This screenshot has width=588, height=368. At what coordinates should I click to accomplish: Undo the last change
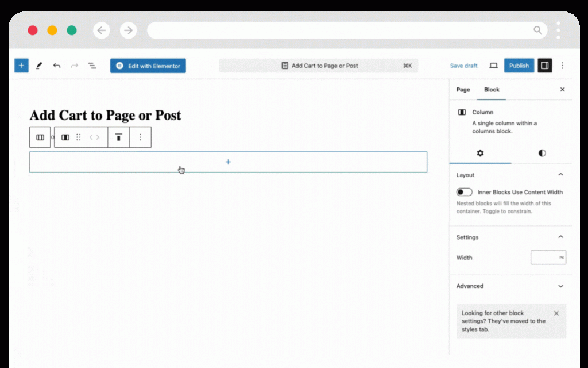point(56,66)
